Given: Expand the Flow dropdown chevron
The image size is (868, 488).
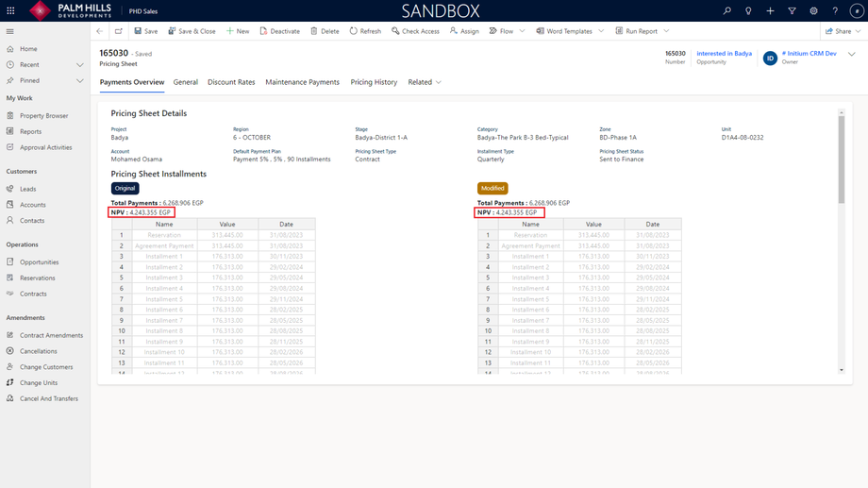Looking at the screenshot, I should 522,31.
